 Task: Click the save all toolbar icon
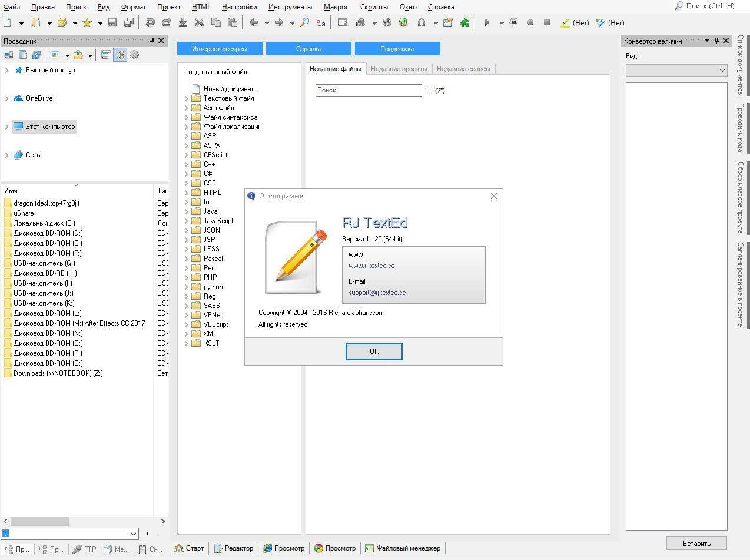(x=129, y=23)
